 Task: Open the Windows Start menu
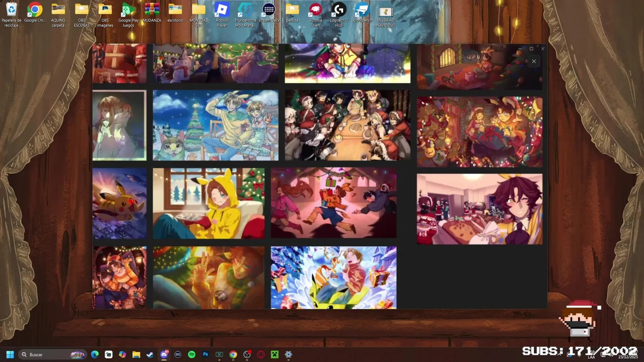(x=10, y=354)
